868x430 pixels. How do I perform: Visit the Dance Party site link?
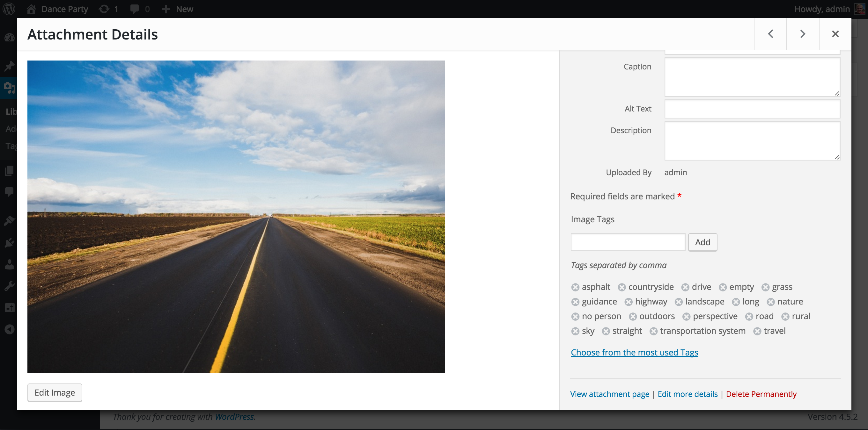point(57,9)
